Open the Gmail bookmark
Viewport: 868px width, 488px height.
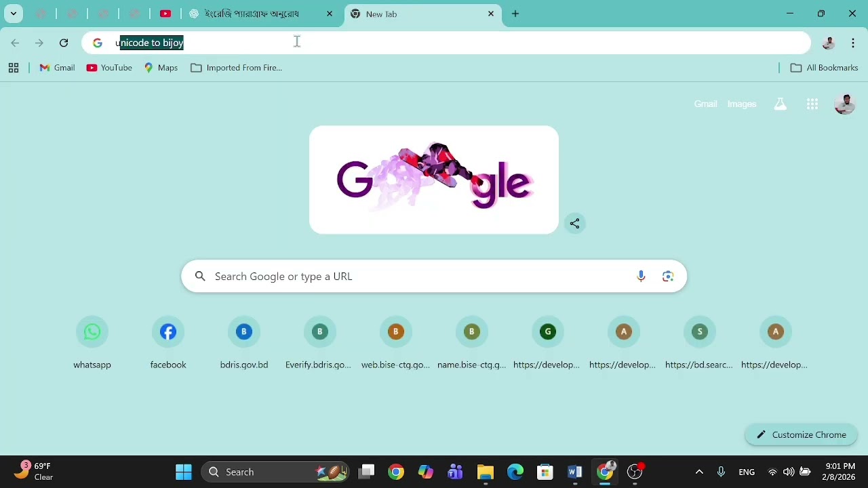58,68
